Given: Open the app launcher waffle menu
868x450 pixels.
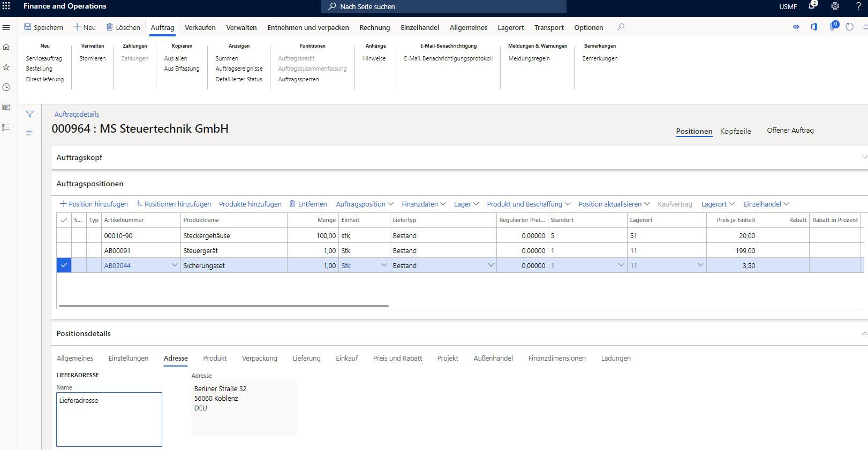Looking at the screenshot, I should click(6, 6).
